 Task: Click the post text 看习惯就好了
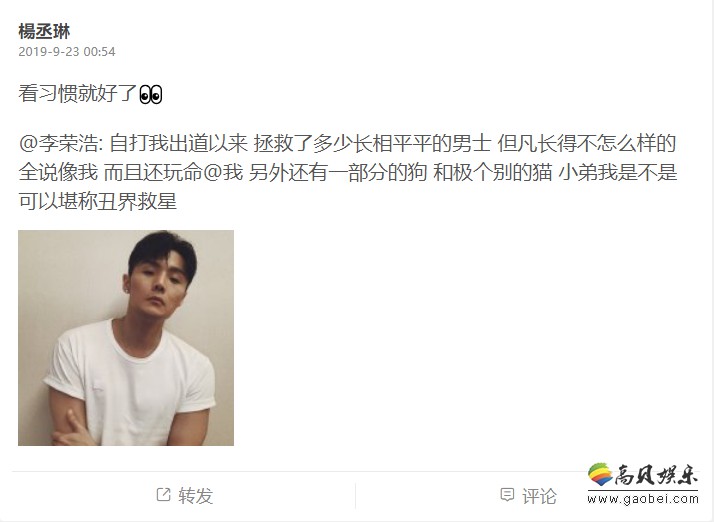coord(78,94)
